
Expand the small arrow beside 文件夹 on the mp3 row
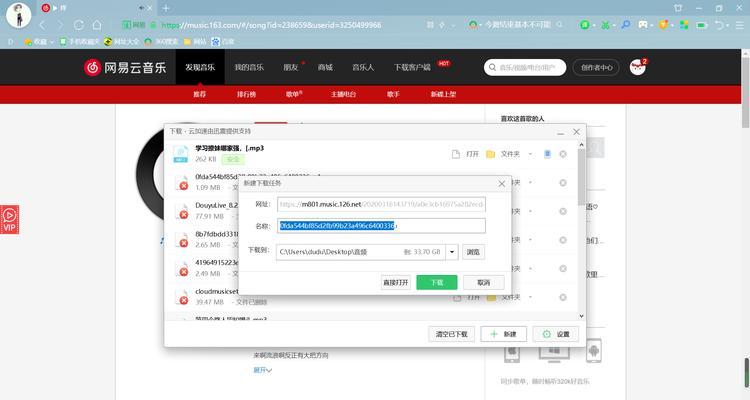(x=530, y=154)
